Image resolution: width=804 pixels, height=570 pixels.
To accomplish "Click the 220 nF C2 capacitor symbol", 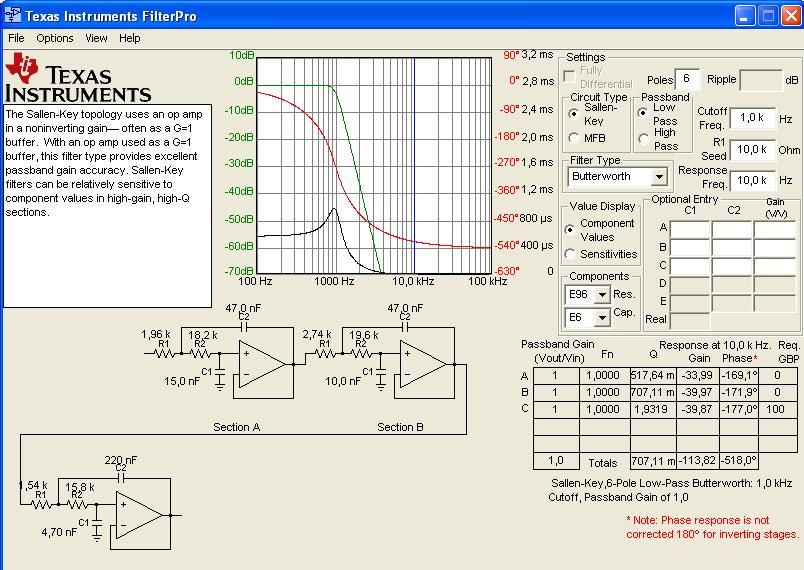I will click(x=121, y=478).
